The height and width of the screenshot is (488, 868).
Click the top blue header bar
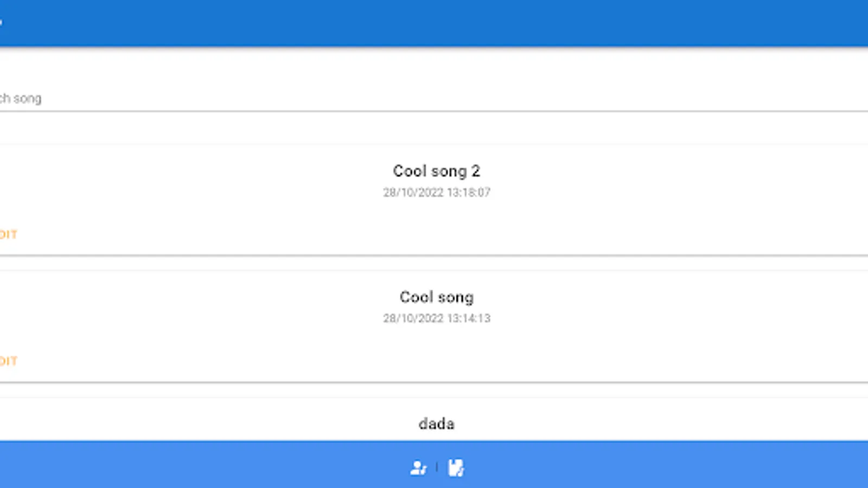(434, 23)
